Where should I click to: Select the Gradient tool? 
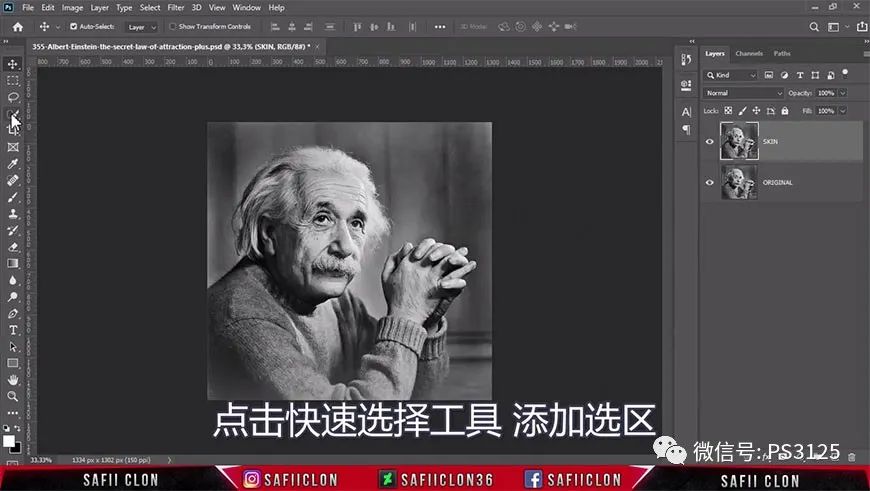point(12,264)
